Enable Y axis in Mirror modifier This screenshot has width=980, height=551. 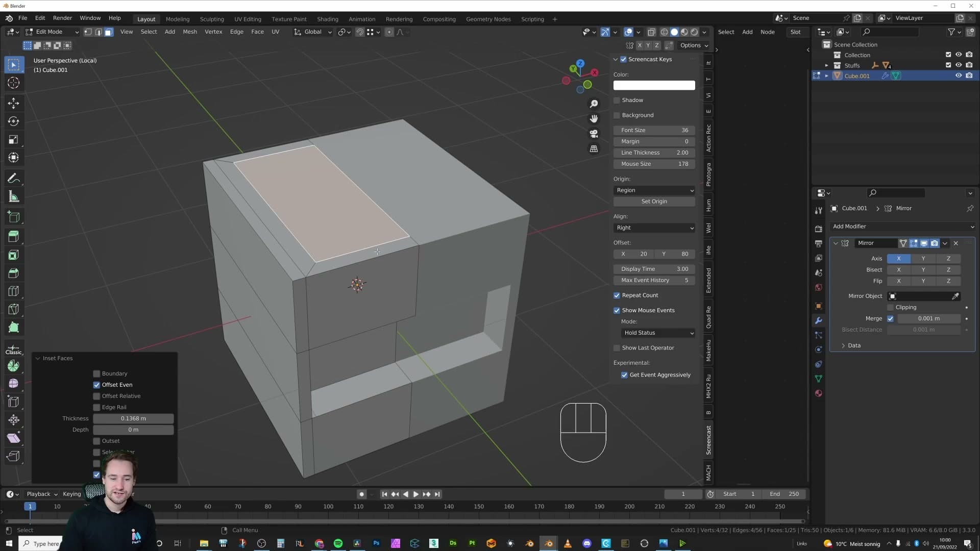coord(923,259)
